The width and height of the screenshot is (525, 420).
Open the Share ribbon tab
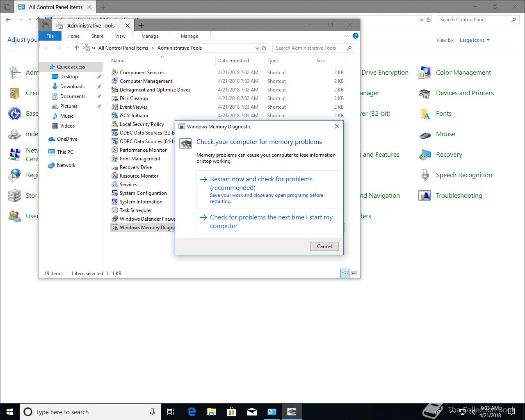[x=97, y=36]
